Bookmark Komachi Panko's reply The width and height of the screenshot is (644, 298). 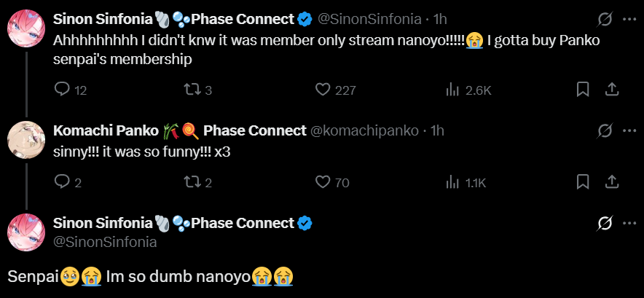(583, 182)
